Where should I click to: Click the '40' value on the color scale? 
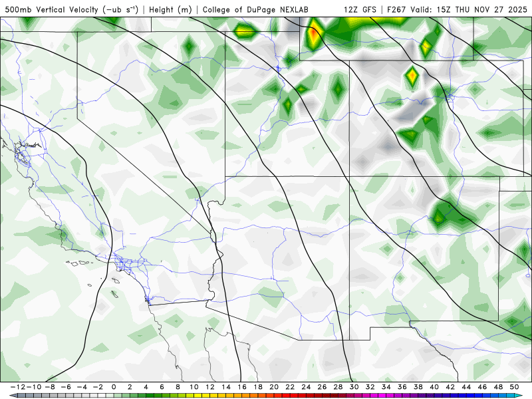(x=434, y=387)
